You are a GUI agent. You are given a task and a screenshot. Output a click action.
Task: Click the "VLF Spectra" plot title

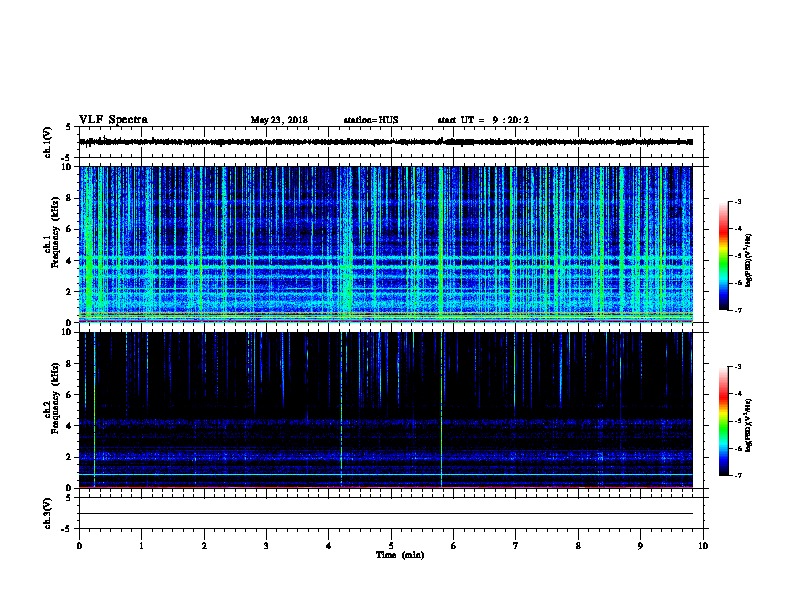click(x=113, y=120)
